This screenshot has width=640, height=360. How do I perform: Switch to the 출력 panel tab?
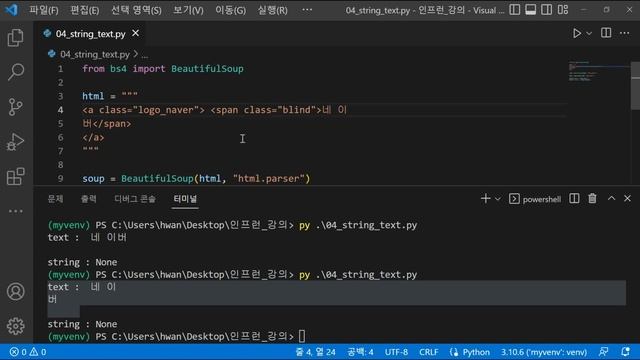click(89, 199)
